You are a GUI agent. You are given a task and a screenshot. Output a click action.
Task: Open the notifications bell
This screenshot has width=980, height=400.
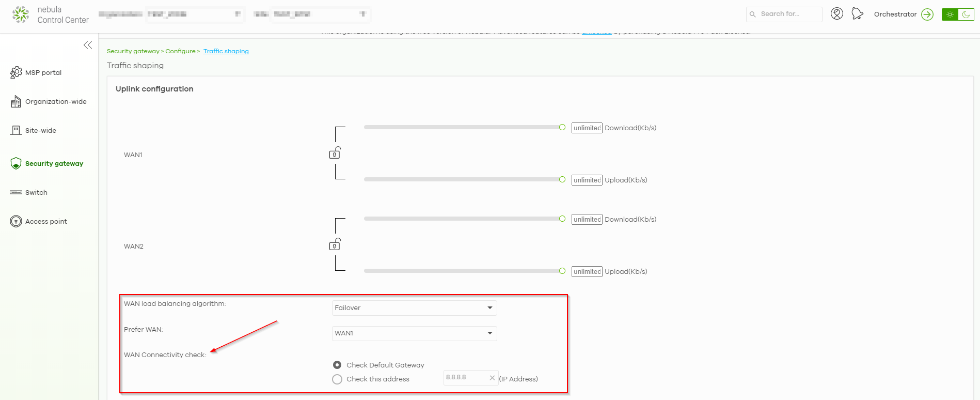[857, 14]
